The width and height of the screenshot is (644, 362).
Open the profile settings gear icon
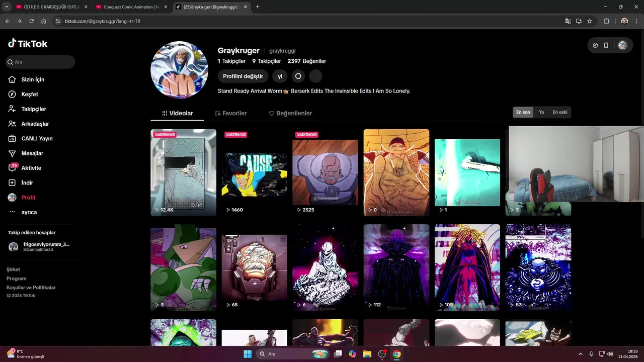(298, 76)
